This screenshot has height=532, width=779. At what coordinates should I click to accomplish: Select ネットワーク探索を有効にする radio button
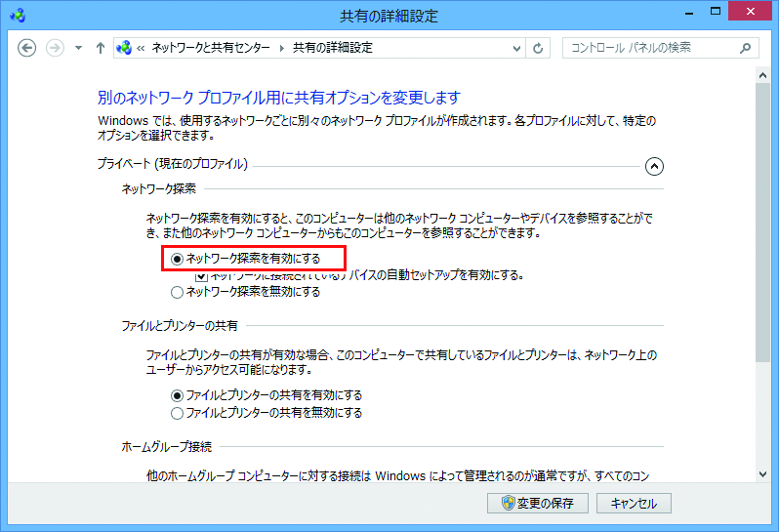(177, 259)
